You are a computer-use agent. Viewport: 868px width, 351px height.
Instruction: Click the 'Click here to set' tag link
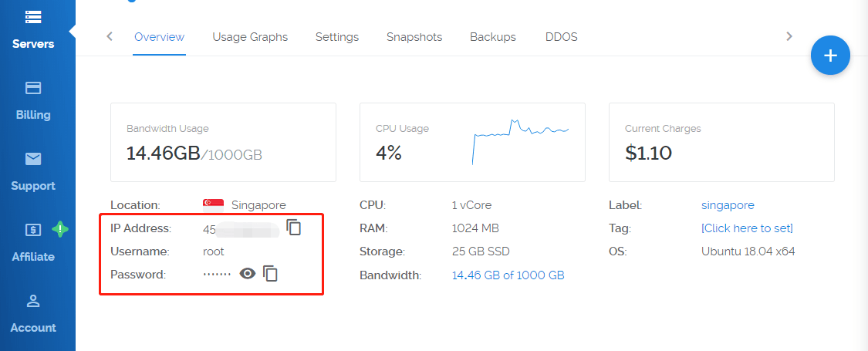tap(747, 228)
